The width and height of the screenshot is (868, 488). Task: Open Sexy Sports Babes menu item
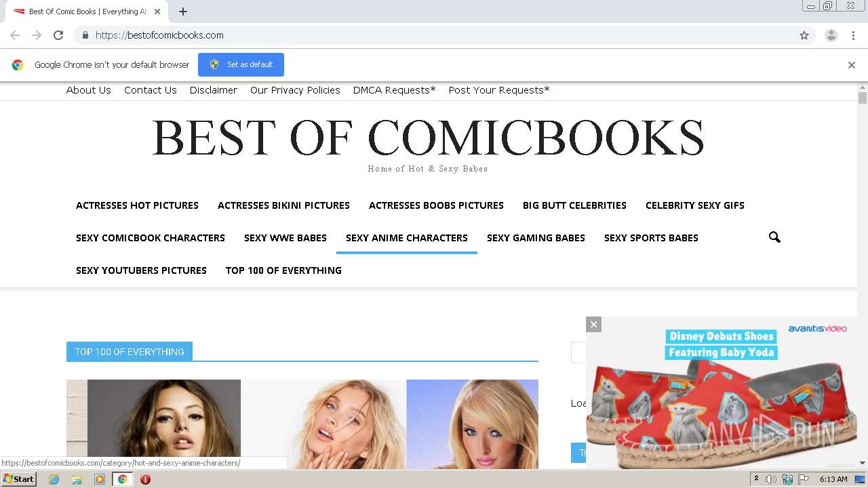pyautogui.click(x=651, y=238)
